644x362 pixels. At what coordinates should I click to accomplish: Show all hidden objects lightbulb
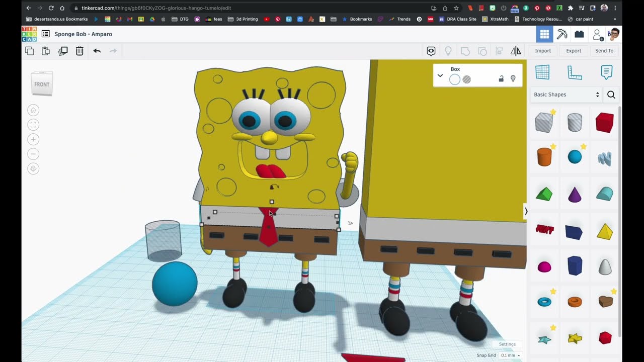click(x=448, y=51)
